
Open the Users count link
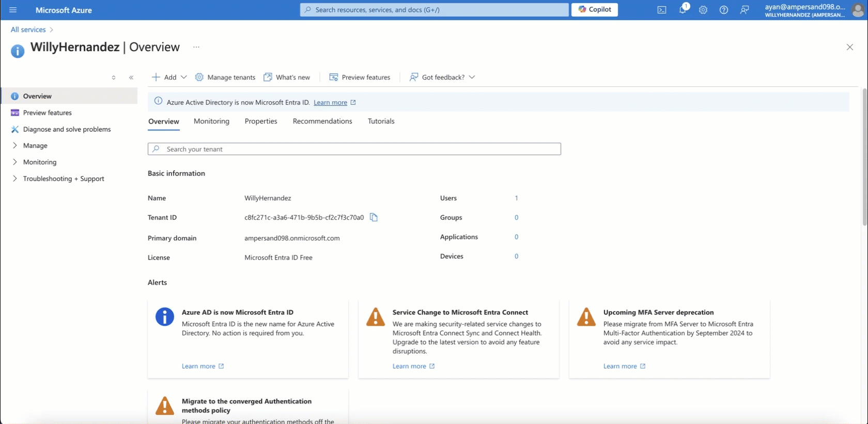pos(516,198)
